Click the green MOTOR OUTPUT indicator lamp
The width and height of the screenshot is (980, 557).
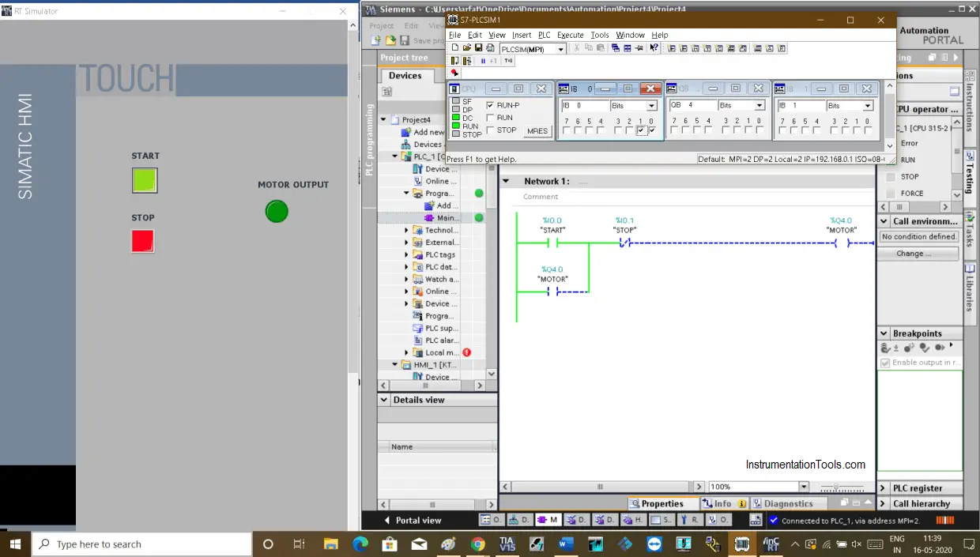pos(277,212)
